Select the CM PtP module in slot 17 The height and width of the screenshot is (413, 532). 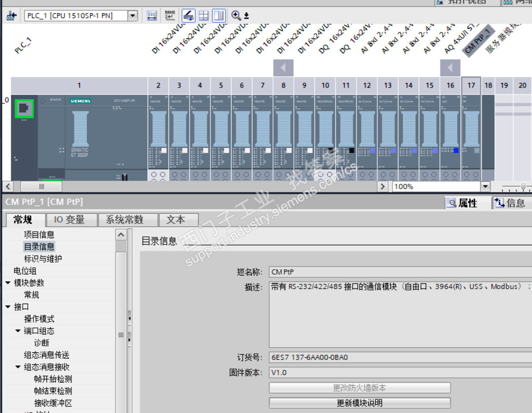(471, 138)
